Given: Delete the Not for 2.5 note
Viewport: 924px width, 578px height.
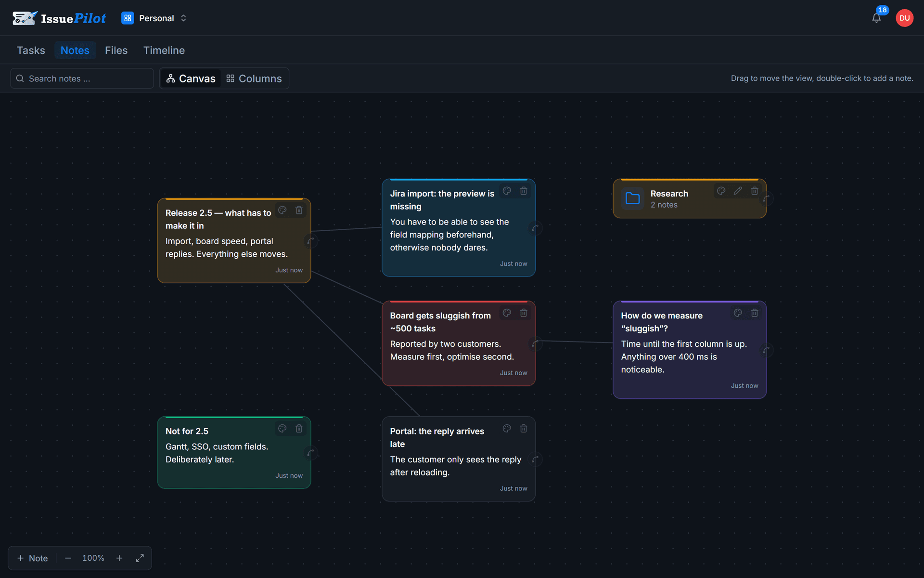Looking at the screenshot, I should (x=299, y=428).
